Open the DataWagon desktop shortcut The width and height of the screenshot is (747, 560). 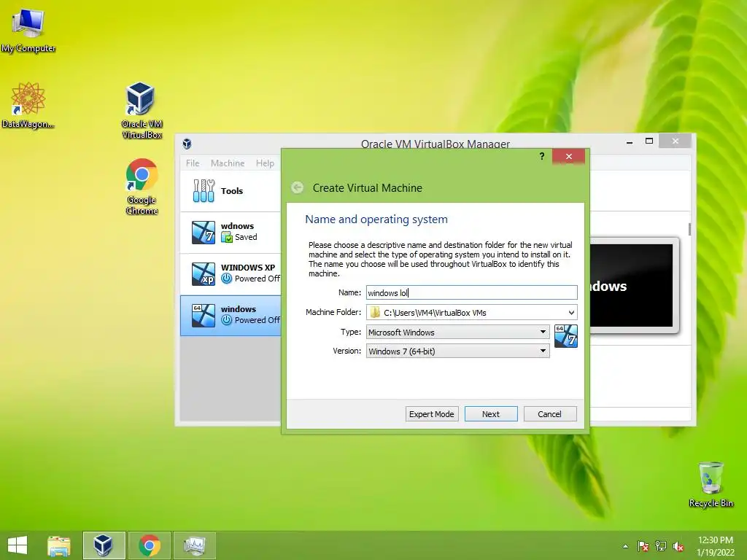(28, 105)
